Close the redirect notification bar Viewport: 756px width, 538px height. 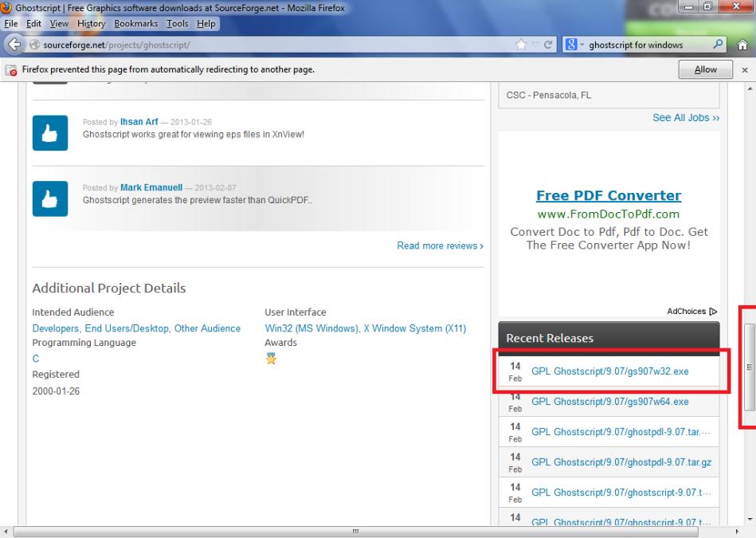(745, 70)
